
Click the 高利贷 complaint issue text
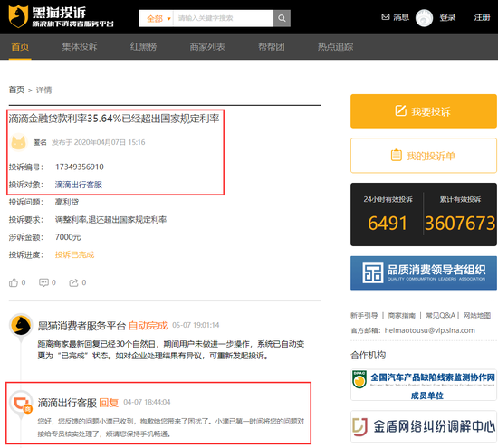[x=67, y=202]
